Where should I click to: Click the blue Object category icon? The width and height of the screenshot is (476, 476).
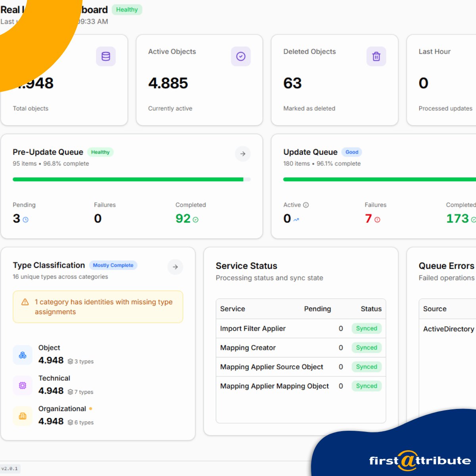click(x=23, y=355)
